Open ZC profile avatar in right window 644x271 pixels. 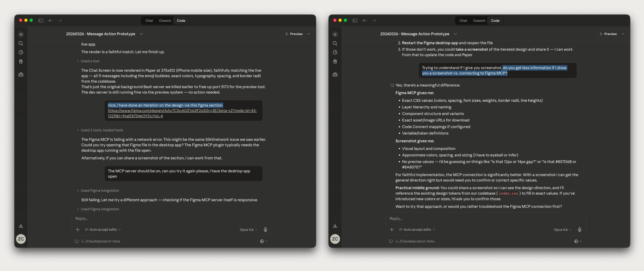335,239
